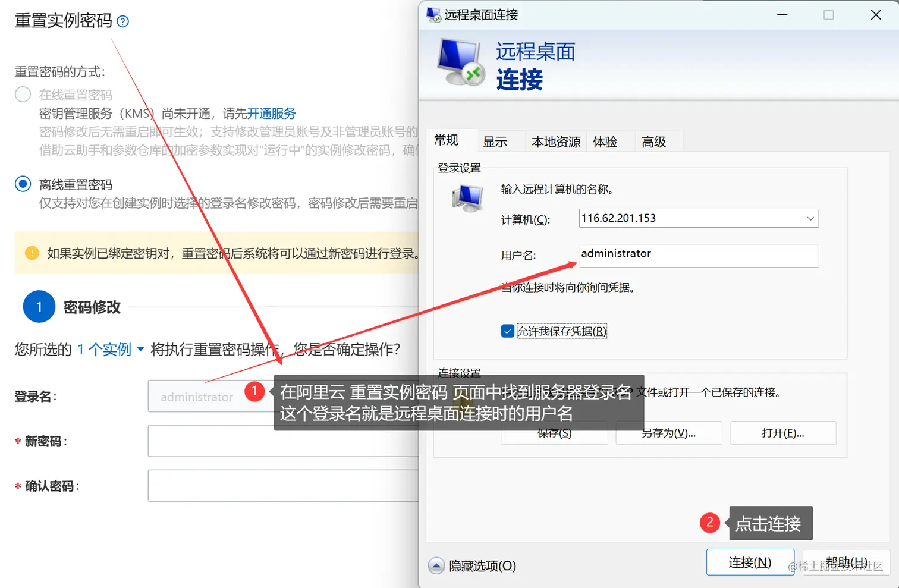
Task: Click the 确认密码 input field
Action: point(284,486)
